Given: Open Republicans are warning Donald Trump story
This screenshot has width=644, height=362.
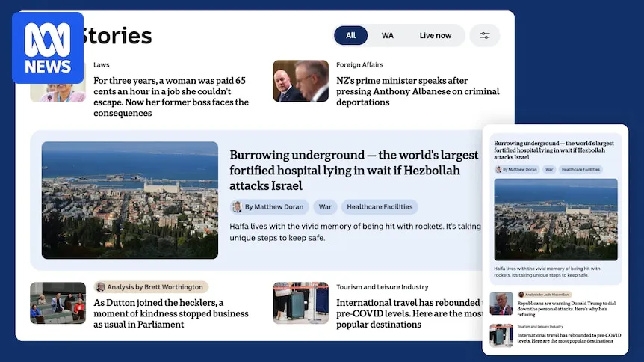Looking at the screenshot, I should (x=566, y=309).
